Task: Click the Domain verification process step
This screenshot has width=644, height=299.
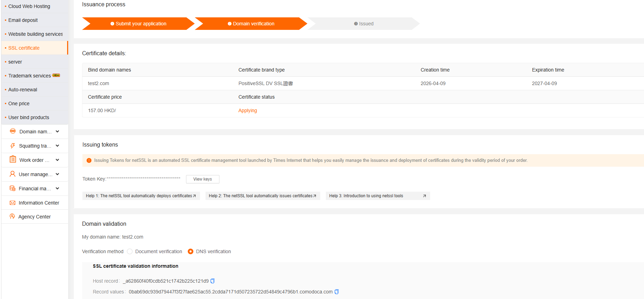Action: [x=251, y=24]
